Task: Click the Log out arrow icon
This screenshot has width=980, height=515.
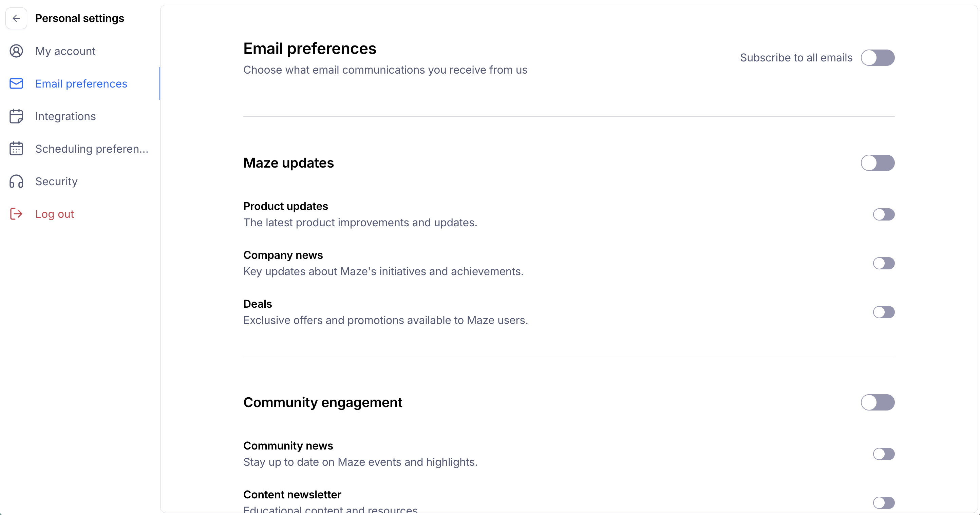Action: point(16,214)
